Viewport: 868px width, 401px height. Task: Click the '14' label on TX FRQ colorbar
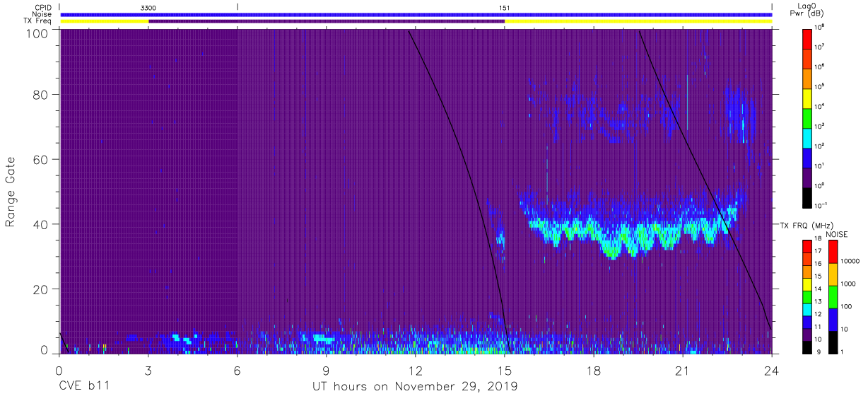819,289
